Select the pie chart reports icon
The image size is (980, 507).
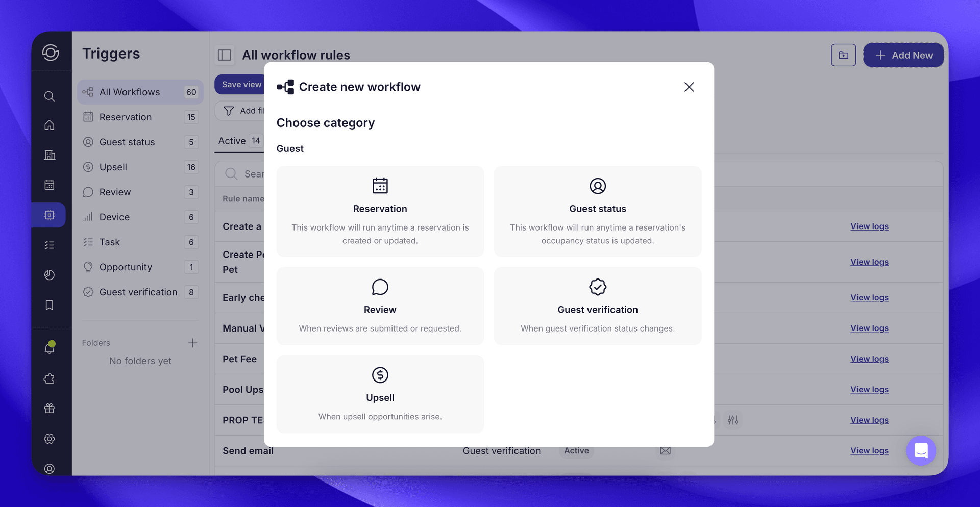tap(50, 275)
